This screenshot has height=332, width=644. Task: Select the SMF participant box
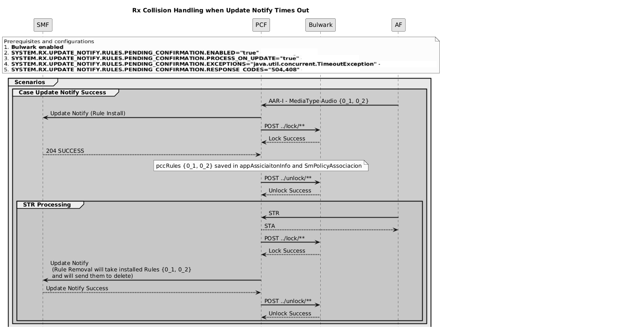43,25
